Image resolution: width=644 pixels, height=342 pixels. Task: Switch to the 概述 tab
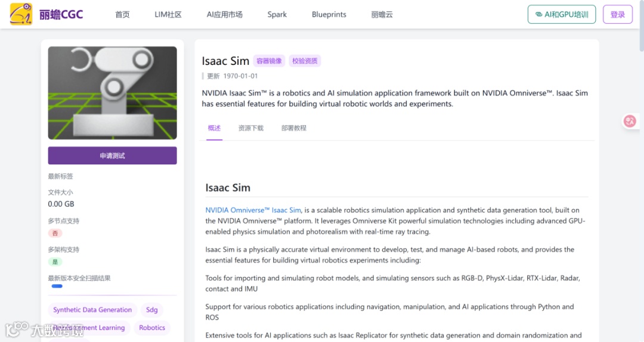(x=214, y=128)
